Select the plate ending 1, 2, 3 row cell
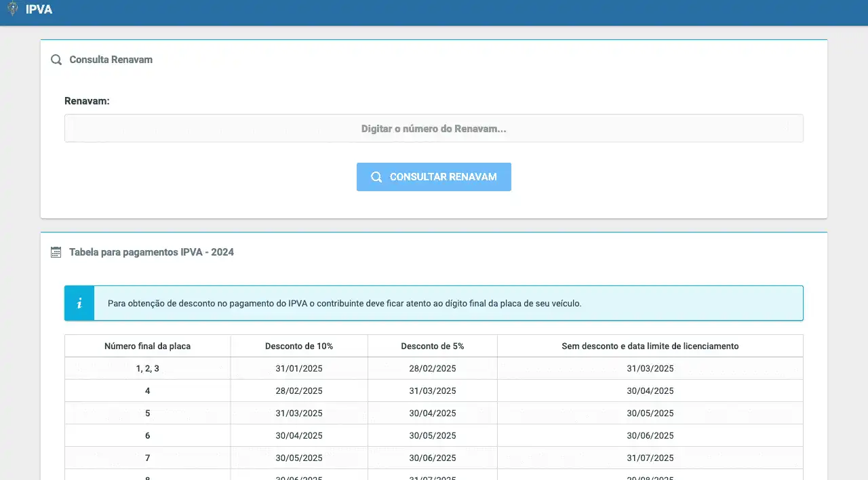The height and width of the screenshot is (480, 868). [x=147, y=369]
